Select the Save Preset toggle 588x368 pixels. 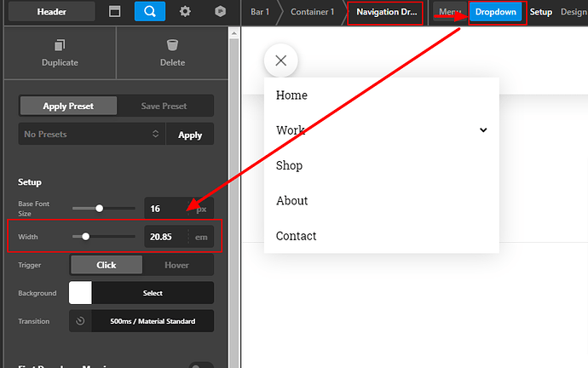pos(164,106)
